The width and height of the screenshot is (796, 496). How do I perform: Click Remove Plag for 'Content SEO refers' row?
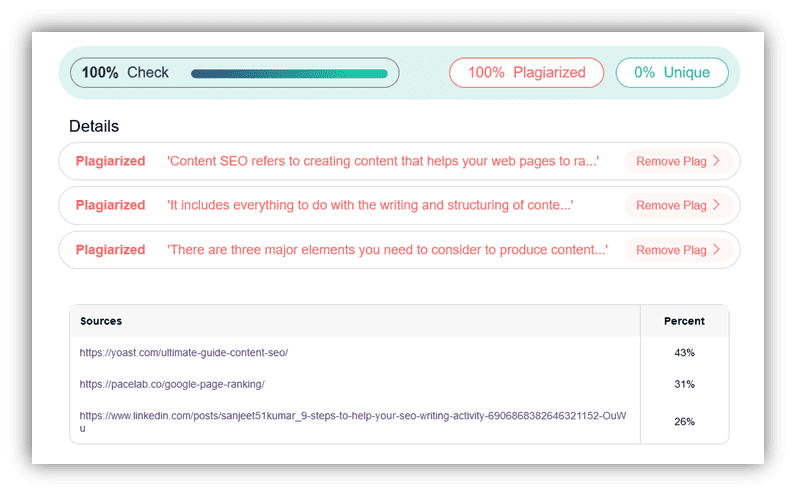679,161
